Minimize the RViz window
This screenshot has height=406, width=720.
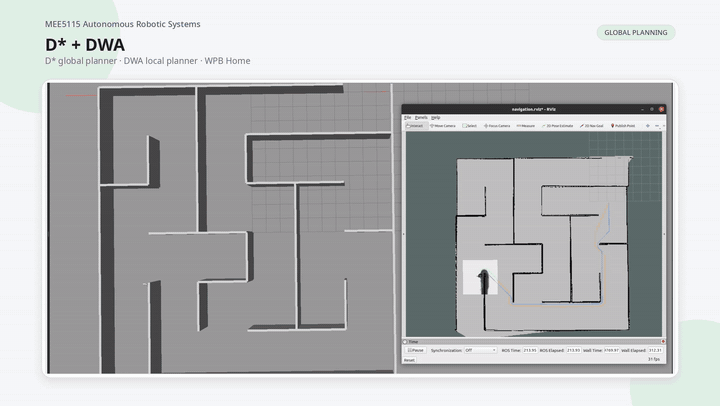tap(642, 109)
